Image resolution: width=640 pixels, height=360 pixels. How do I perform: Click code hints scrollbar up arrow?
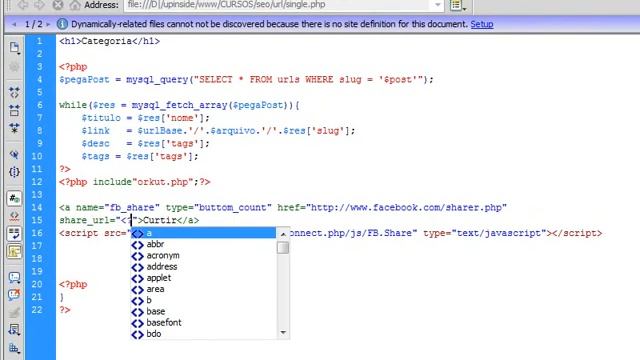[283, 234]
